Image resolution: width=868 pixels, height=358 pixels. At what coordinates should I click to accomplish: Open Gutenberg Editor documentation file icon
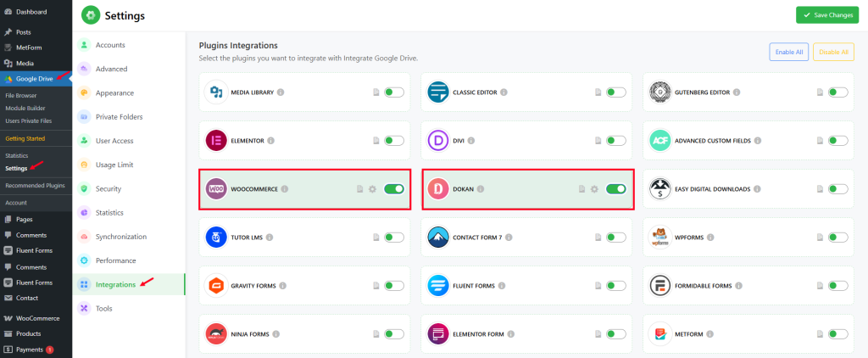click(x=820, y=92)
